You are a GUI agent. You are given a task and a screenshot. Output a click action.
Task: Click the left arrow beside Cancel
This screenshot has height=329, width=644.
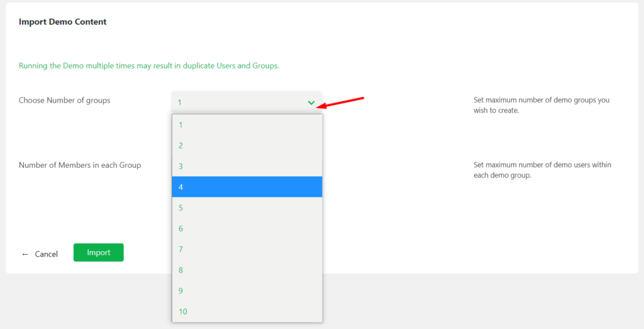[x=25, y=254]
